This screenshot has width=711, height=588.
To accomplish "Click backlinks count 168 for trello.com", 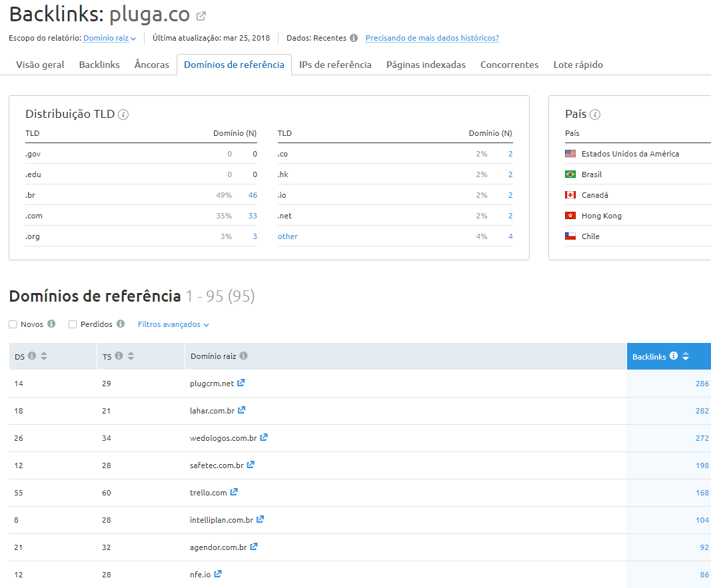I will pyautogui.click(x=702, y=493).
